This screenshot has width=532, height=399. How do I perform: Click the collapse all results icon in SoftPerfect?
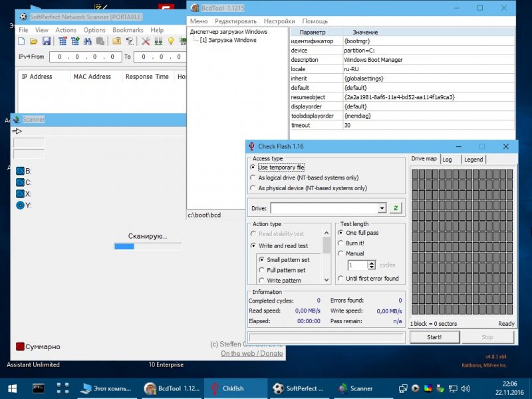(63, 41)
